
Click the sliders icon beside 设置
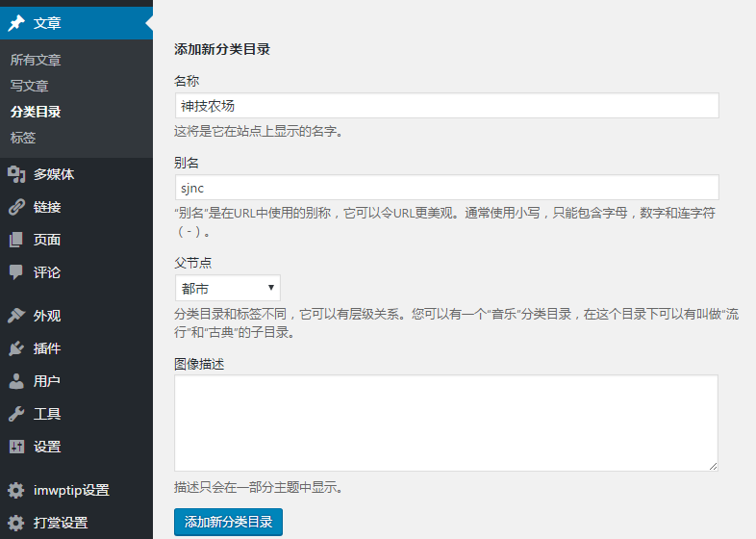[16, 447]
